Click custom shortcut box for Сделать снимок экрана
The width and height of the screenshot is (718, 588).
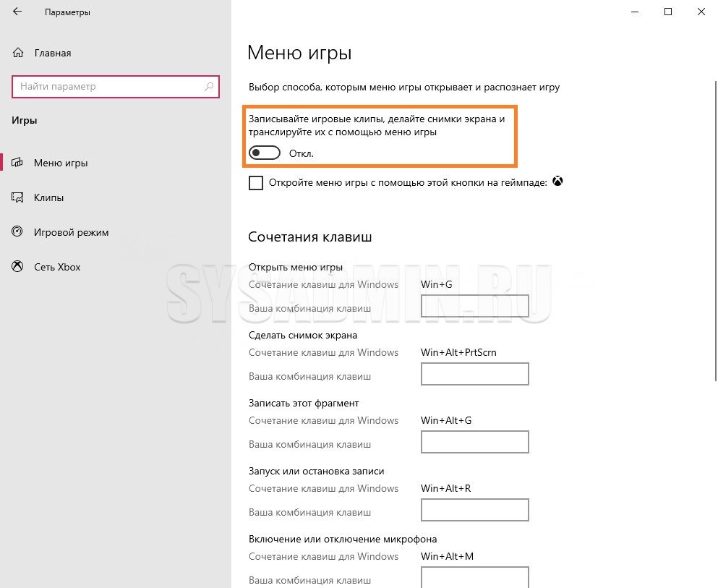(x=475, y=374)
